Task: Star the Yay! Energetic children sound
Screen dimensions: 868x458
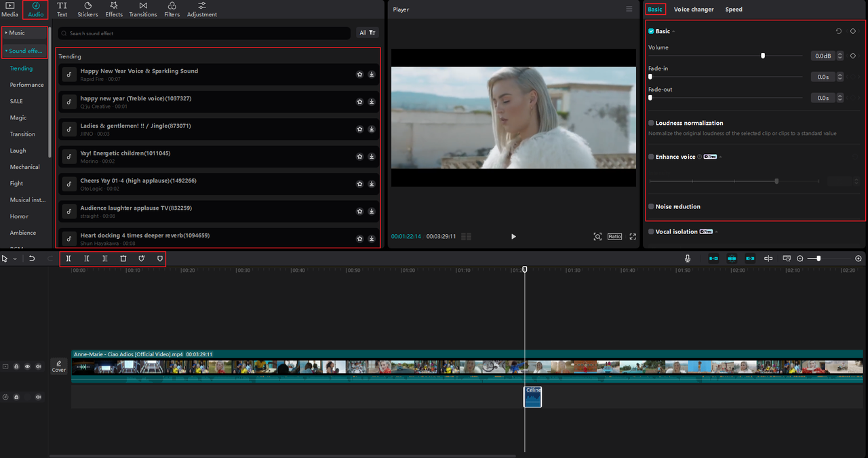Action: point(359,157)
